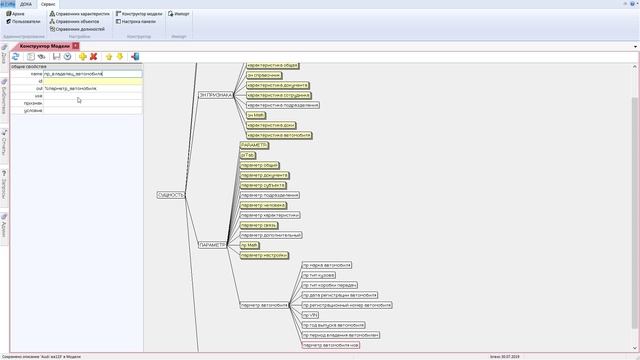Viewport: 640px width, 360px height.
Task: Switch to the ДОКА ribbon tab
Action: 26,4
